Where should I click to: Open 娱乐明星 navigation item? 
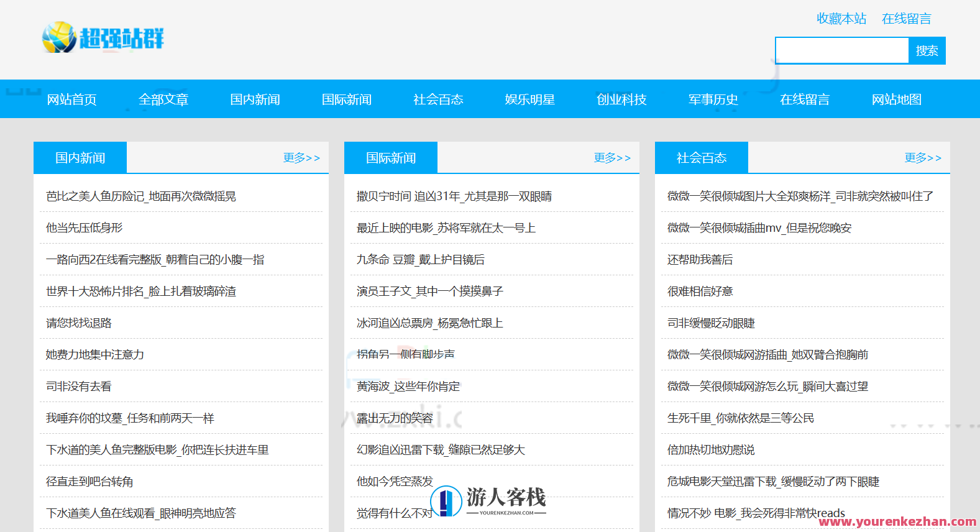[530, 99]
